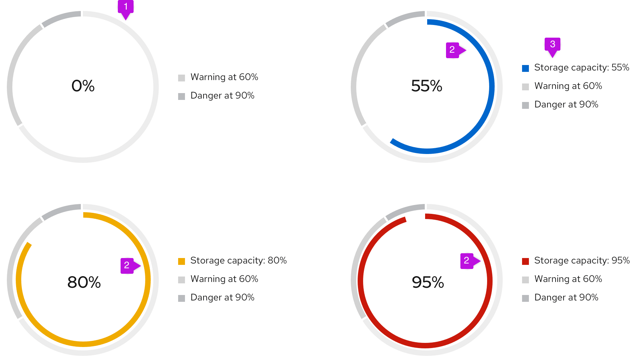Select the Storage capacity: 80% legend label

238,260
